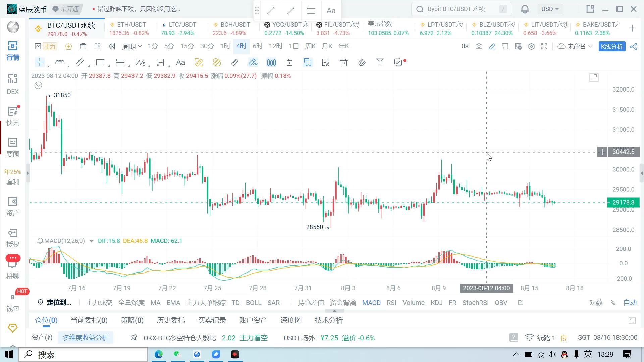
Task: Open the 快讯 news sidebar icon
Action: tap(13, 116)
